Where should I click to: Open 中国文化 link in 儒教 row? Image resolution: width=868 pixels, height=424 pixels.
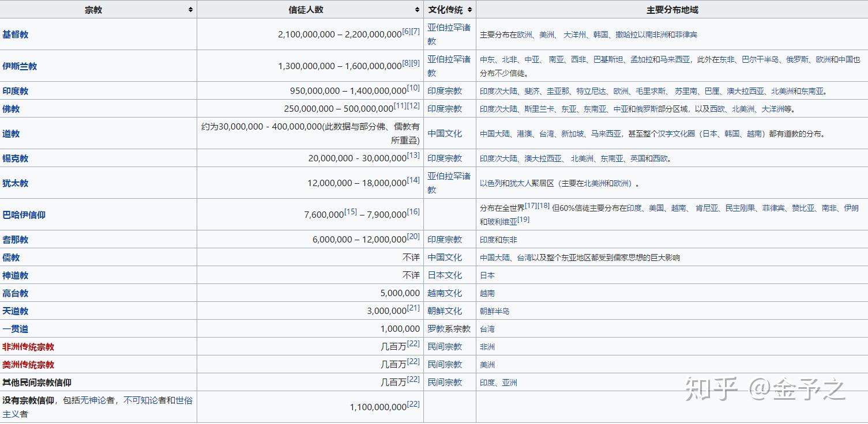point(445,258)
